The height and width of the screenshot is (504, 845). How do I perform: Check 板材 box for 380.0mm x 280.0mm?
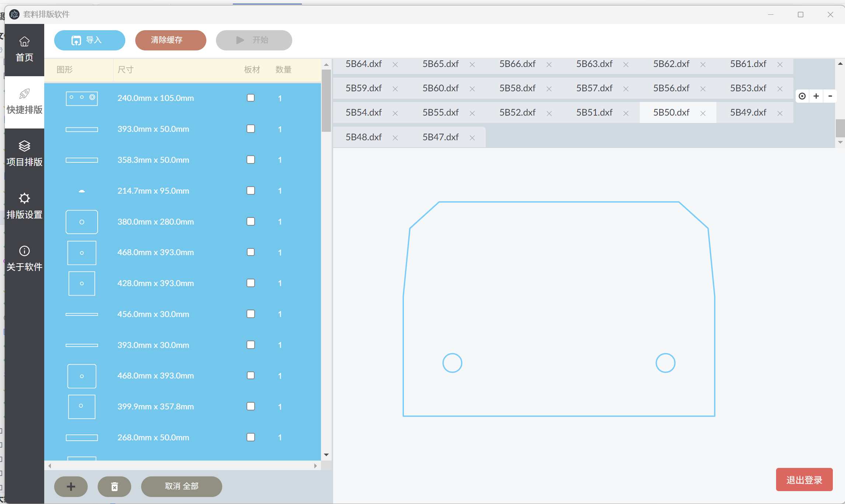[251, 222]
